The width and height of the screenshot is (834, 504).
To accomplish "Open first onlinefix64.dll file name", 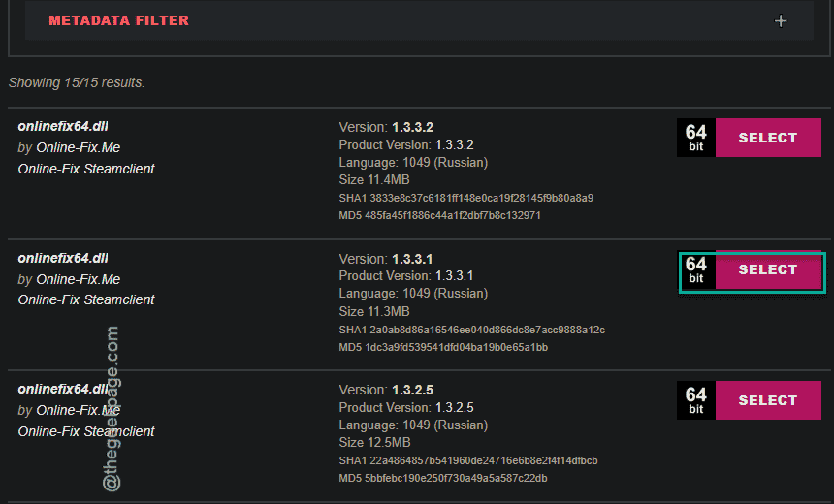I will coord(63,127).
